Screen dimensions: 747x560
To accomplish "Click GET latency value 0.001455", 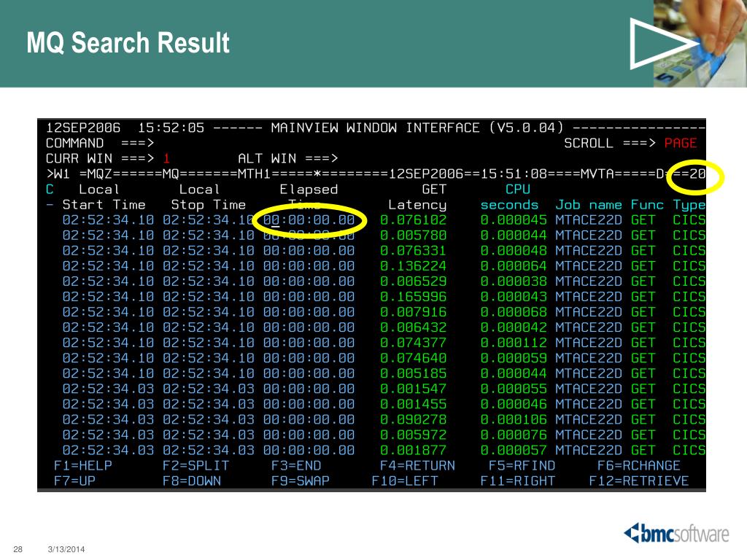I will 413,404.
